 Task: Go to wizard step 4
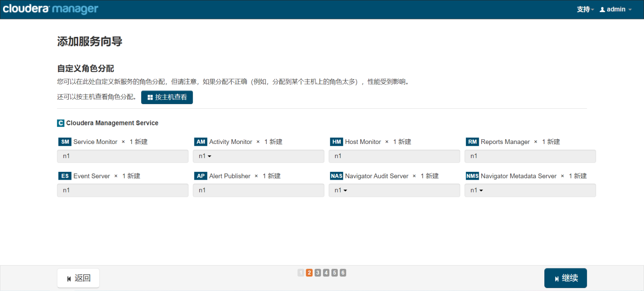pos(326,273)
